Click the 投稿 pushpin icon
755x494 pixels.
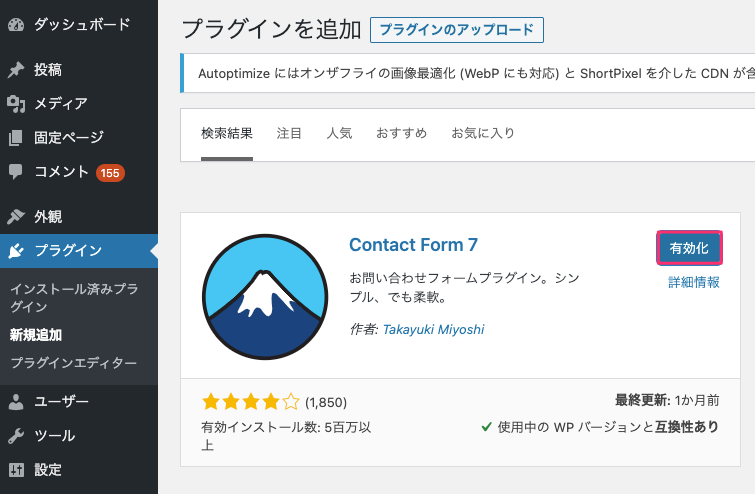point(16,70)
